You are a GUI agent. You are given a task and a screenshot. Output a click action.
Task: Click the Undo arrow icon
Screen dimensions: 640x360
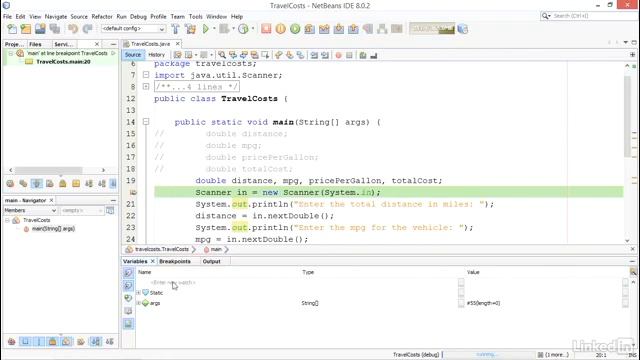[x=73, y=29]
